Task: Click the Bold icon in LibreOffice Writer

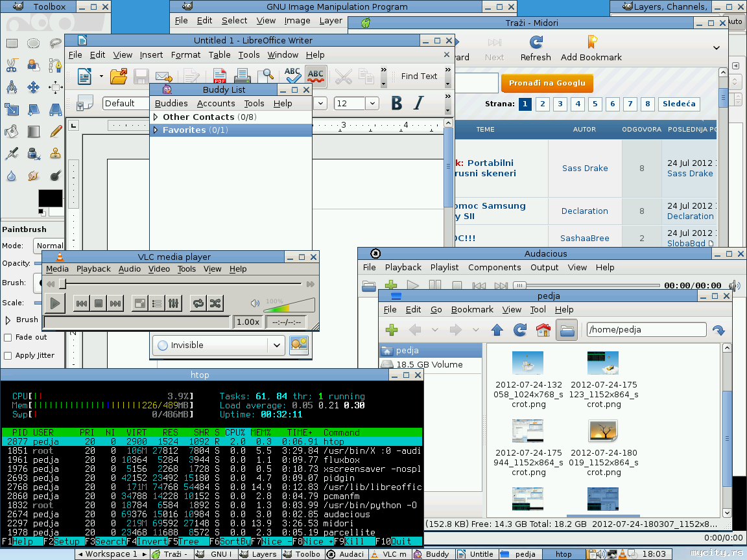Action: [397, 103]
